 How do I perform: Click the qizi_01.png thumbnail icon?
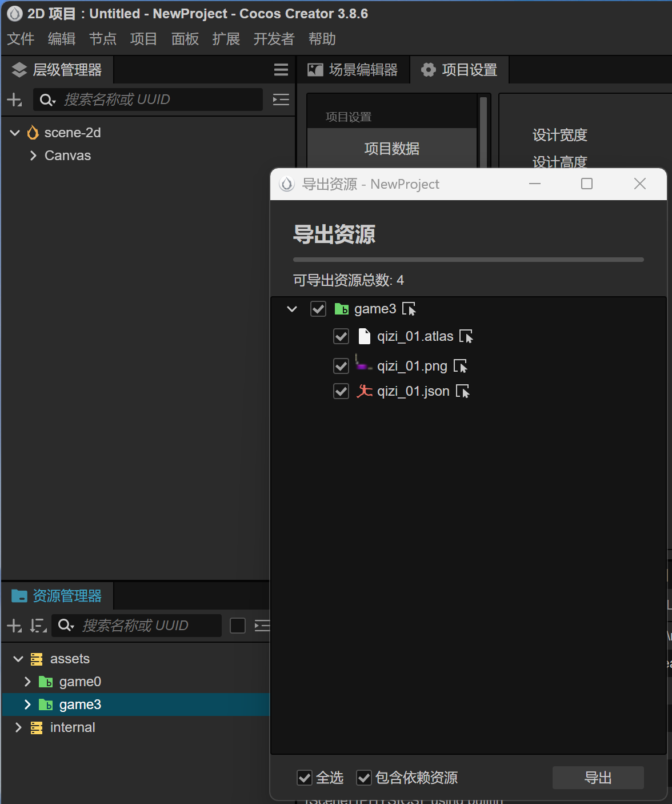[363, 363]
